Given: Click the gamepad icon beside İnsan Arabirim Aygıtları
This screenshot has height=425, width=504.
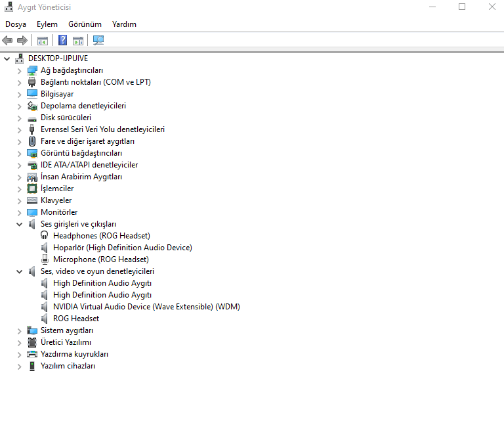Looking at the screenshot, I should 32,177.
